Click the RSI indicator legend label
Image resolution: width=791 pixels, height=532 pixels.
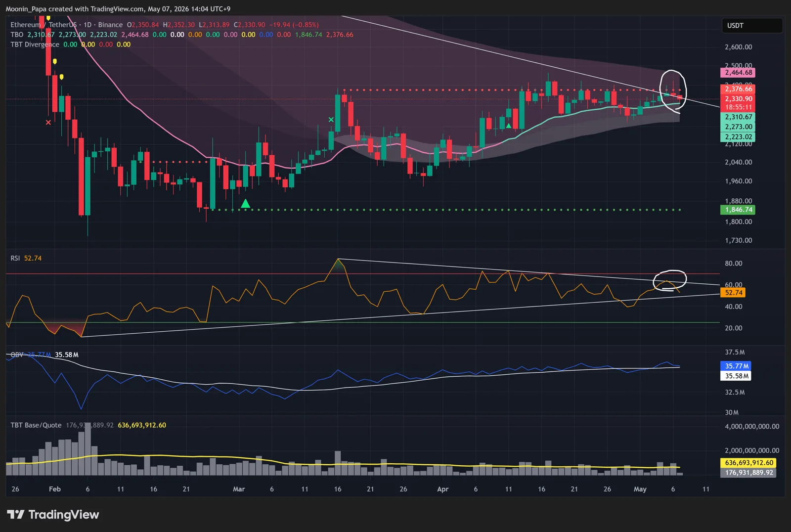click(15, 258)
